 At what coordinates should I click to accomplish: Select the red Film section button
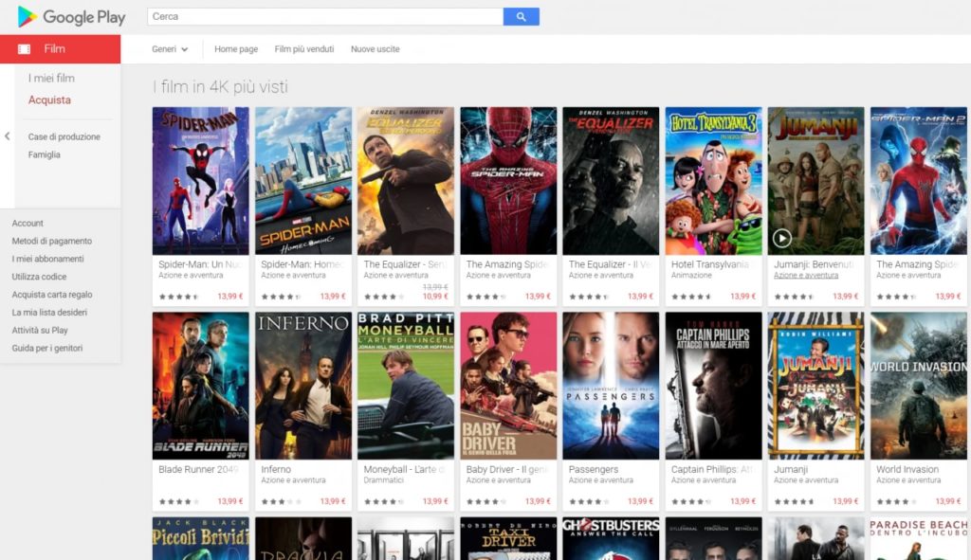pyautogui.click(x=60, y=49)
